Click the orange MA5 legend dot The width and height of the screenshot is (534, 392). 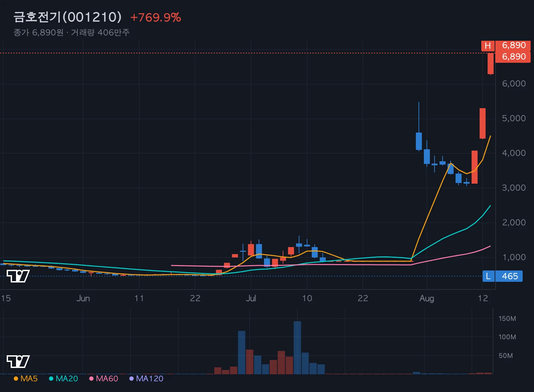(16, 379)
